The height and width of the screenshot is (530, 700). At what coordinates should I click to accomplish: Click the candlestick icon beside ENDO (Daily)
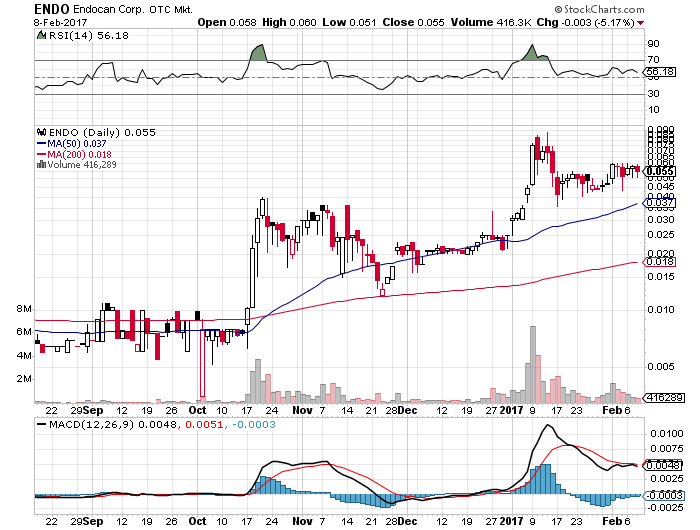click(x=42, y=132)
